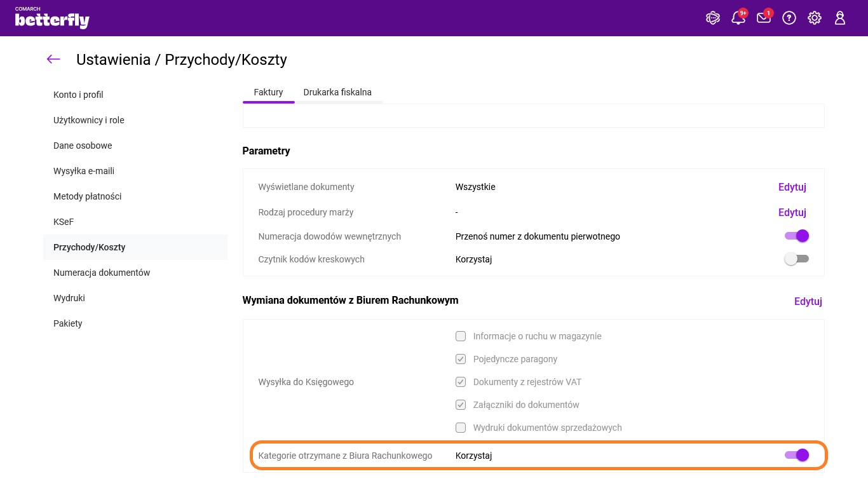Open the notifications bell
This screenshot has height=488, width=868.
[738, 18]
